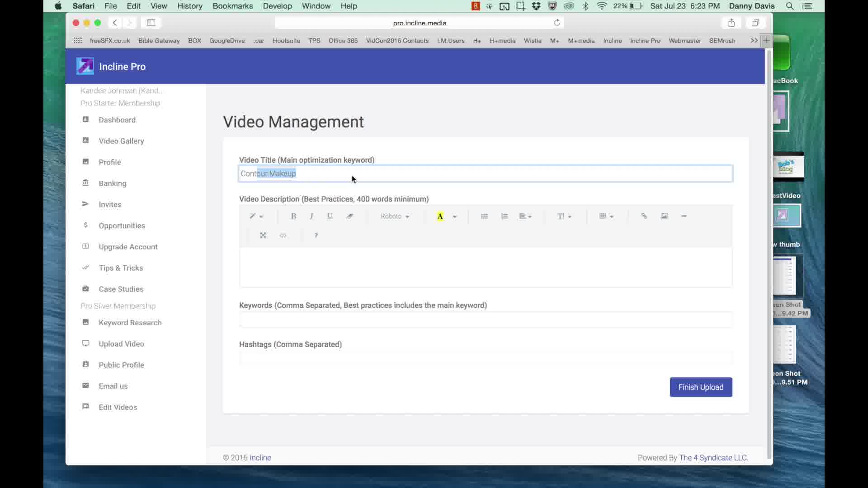Click the Finish Upload button
This screenshot has height=488, width=868.
pyautogui.click(x=701, y=387)
